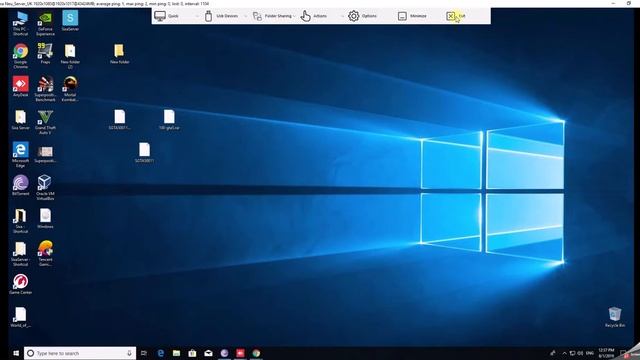Expand the Usb Devices dropdown arrow
Viewport: 640px width, 360px height.
[245, 16]
